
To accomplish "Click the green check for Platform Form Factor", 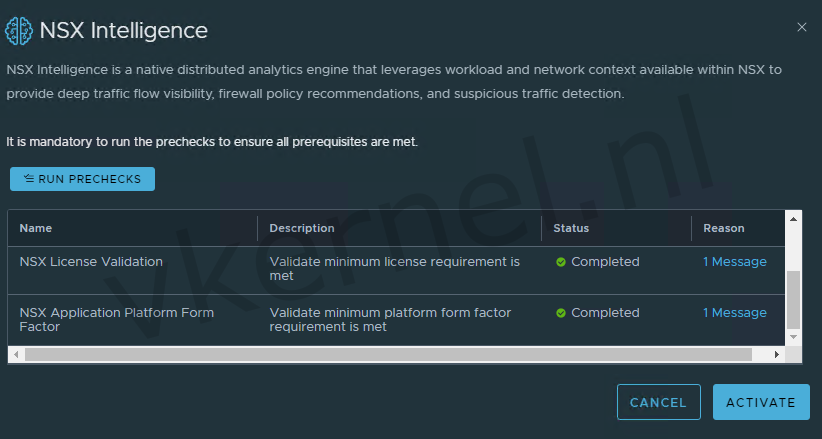I will click(561, 313).
